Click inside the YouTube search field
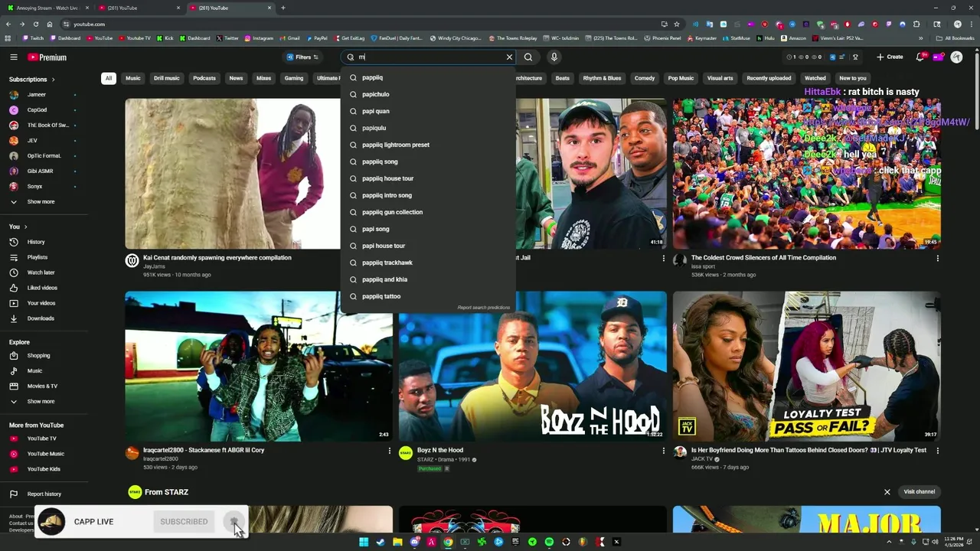The image size is (980, 551). [429, 57]
